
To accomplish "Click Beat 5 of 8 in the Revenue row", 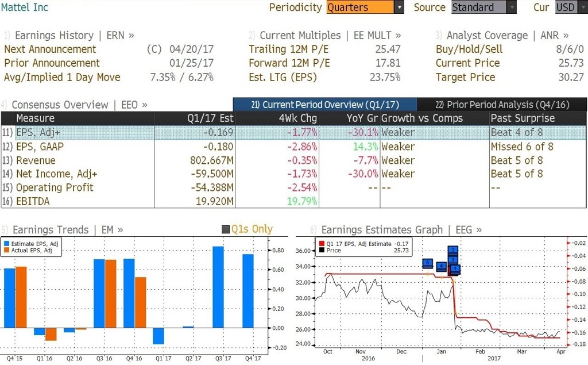I will 517,160.
